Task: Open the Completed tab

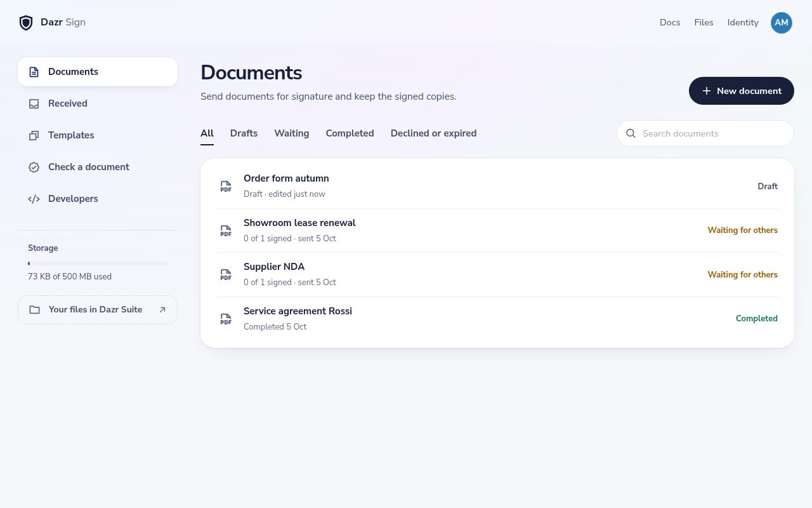Action: pyautogui.click(x=350, y=133)
